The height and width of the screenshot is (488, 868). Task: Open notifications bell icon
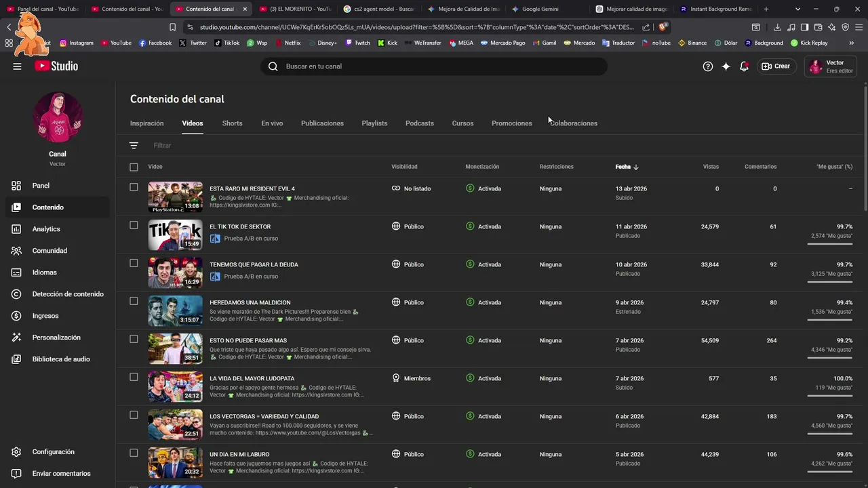(744, 66)
